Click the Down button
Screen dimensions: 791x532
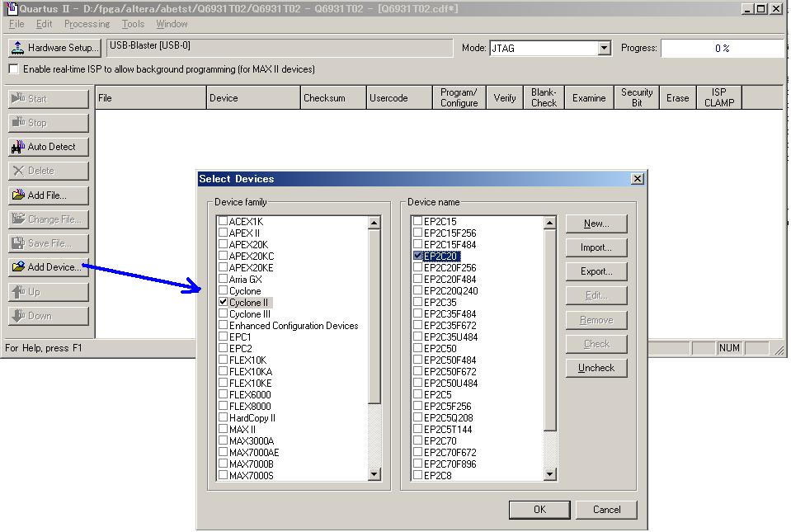tap(49, 316)
